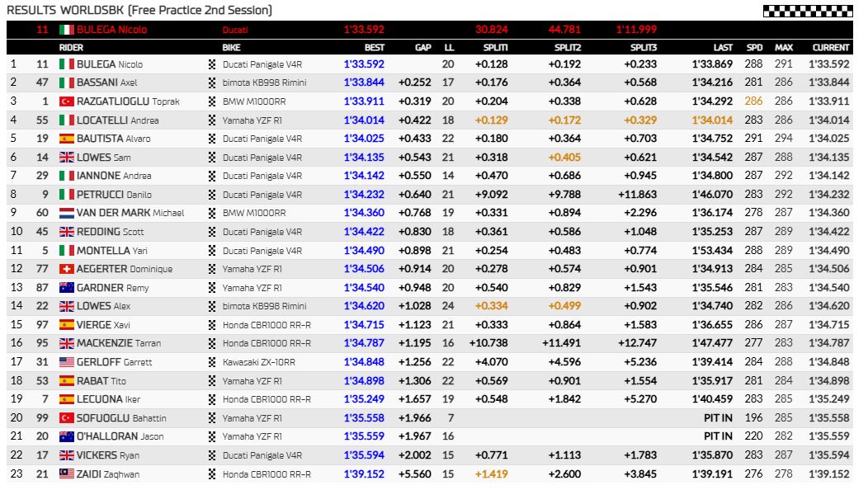The width and height of the screenshot is (868, 490).
Task: Click the Malaysian flag next to ZAIDI Zaqhwan
Action: pos(67,474)
